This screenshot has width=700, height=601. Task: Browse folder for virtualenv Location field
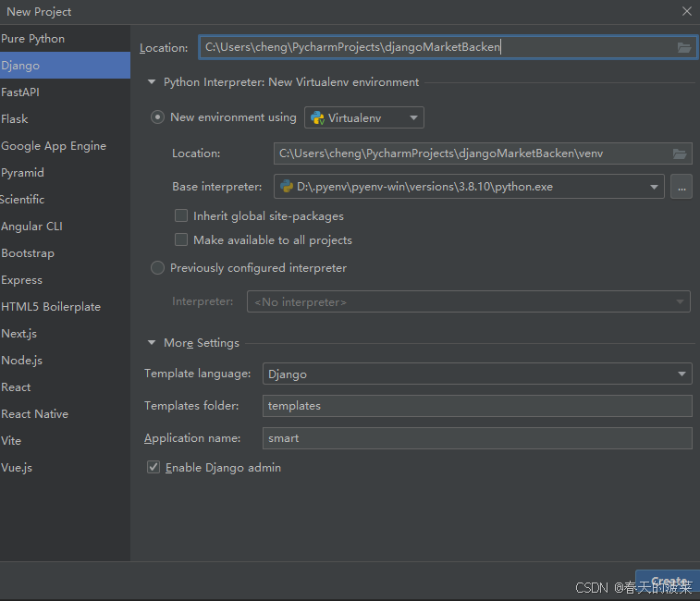[x=680, y=154]
